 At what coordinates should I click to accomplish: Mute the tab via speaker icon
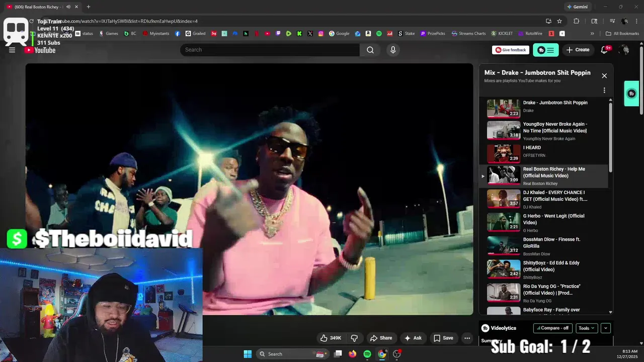68,7
